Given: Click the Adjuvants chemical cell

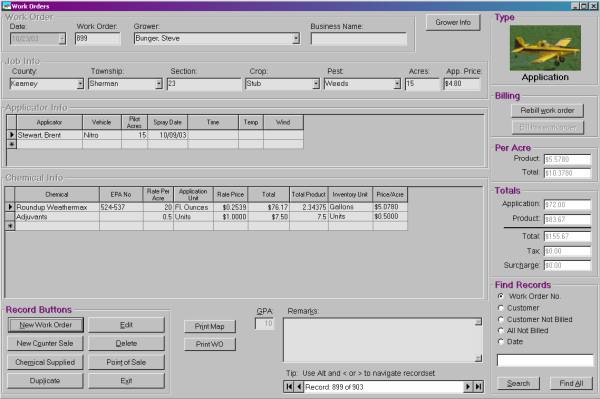Looking at the screenshot, I should click(57, 217).
